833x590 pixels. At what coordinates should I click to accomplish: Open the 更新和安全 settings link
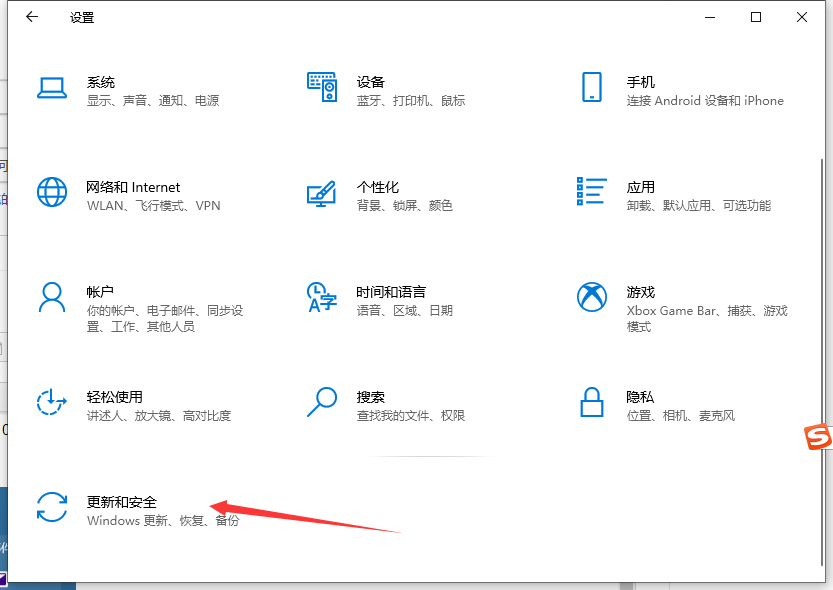click(x=122, y=502)
